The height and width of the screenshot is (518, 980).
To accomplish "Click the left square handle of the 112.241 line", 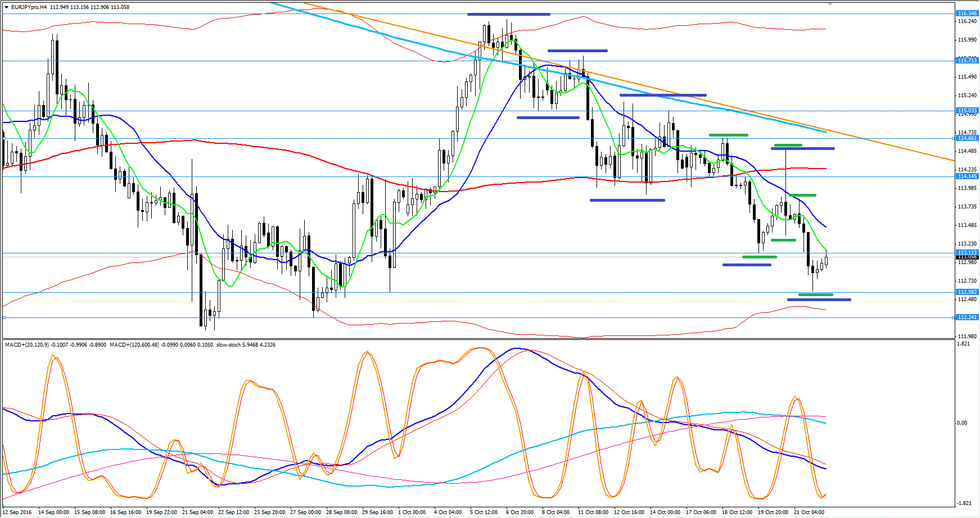I will [4, 317].
